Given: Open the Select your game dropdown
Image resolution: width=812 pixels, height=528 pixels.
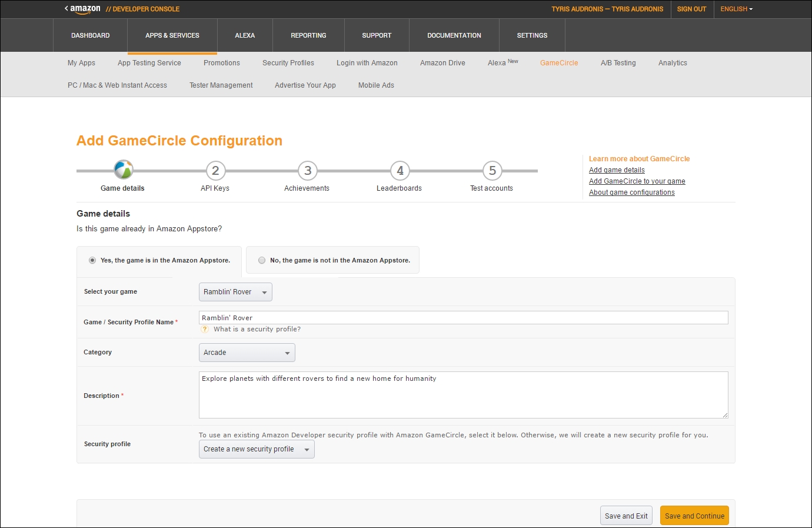Looking at the screenshot, I should point(235,292).
